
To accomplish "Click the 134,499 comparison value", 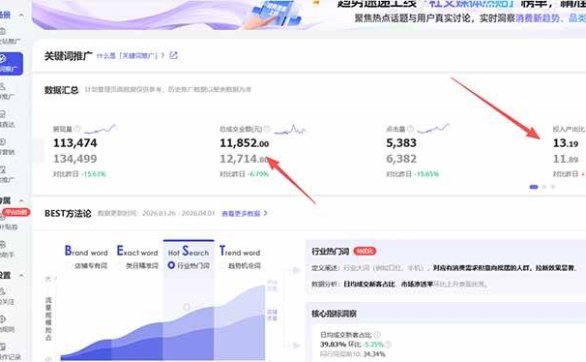I will [75, 159].
